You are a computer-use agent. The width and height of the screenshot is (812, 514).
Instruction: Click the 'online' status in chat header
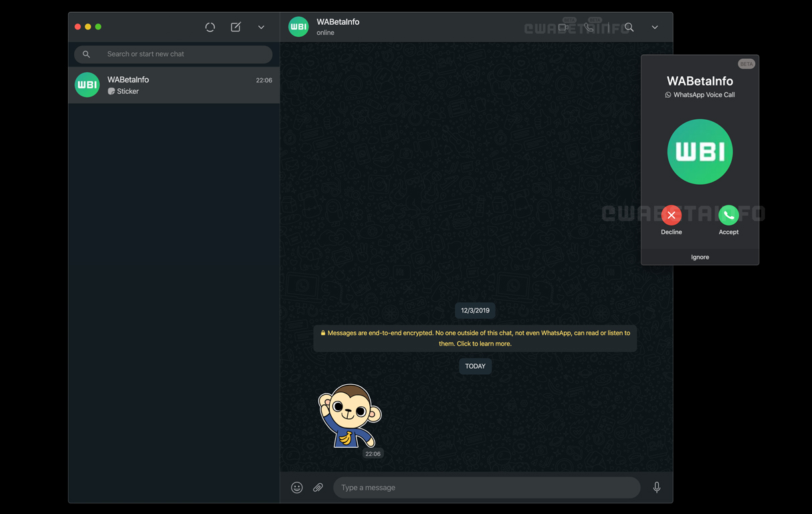[x=326, y=33]
